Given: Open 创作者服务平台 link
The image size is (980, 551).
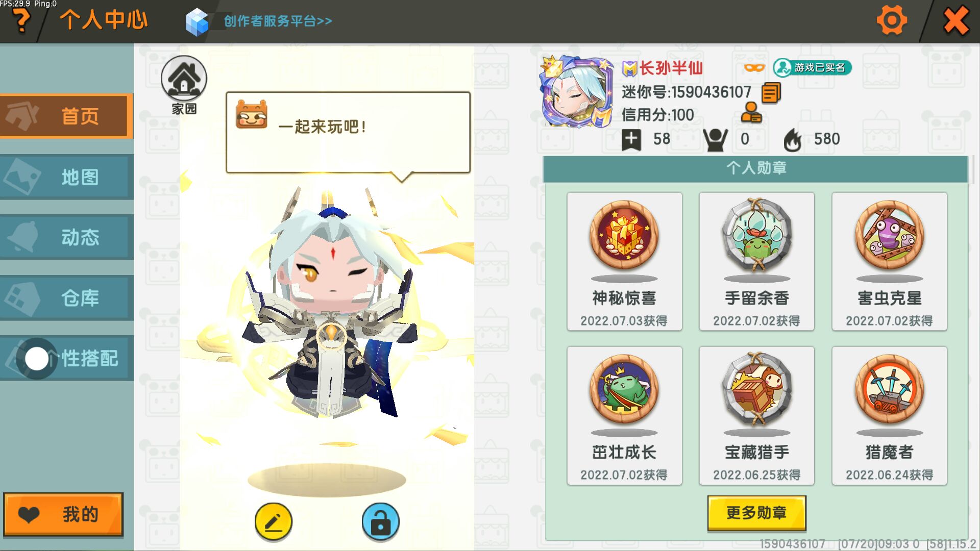Looking at the screenshot, I should pyautogui.click(x=278, y=21).
